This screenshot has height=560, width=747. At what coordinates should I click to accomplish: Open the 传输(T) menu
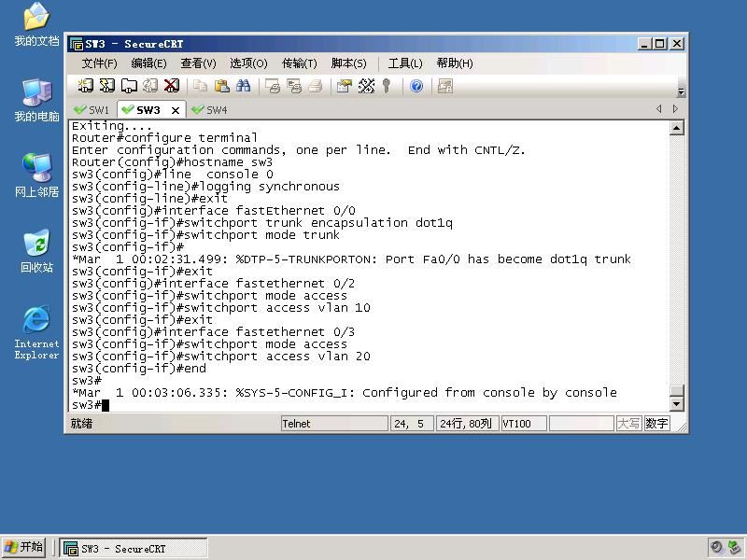299,63
